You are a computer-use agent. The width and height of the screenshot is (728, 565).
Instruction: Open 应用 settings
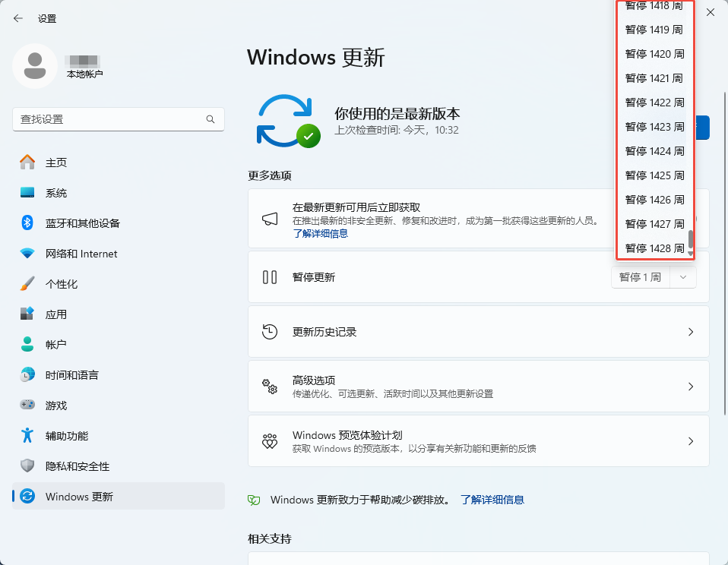point(119,314)
